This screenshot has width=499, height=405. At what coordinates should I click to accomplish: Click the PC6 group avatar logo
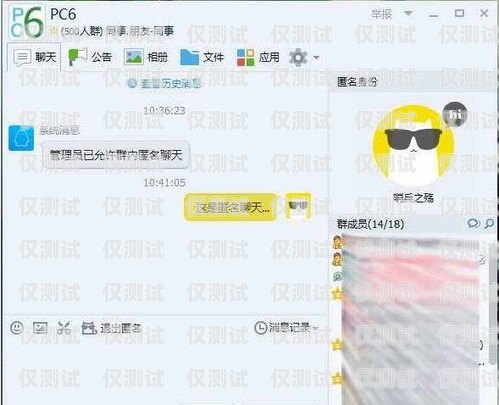pyautogui.click(x=27, y=22)
